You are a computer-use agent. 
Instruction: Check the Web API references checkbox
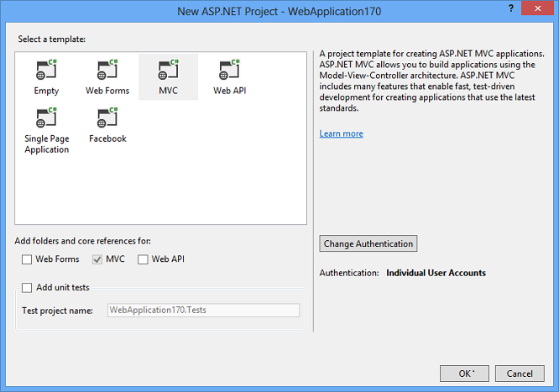click(x=144, y=259)
